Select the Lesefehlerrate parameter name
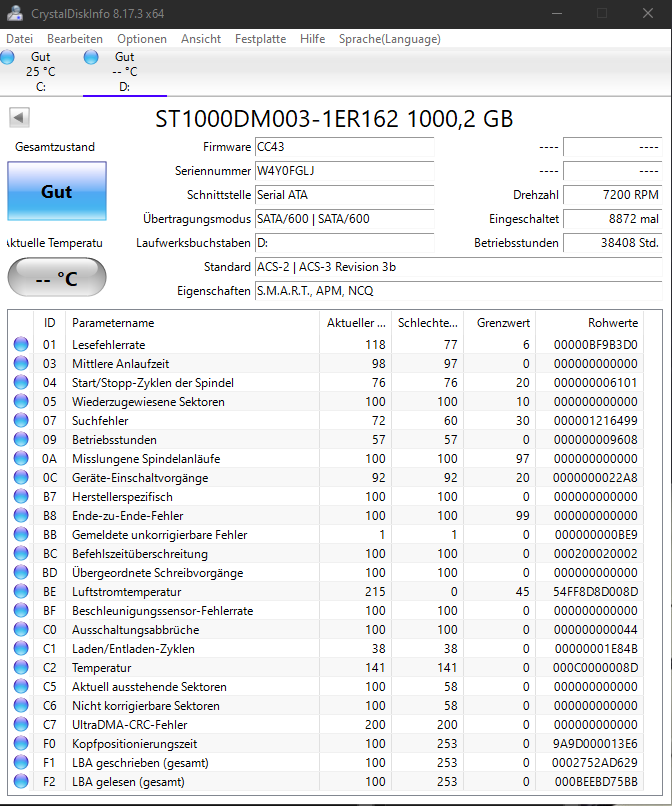 click(x=108, y=345)
